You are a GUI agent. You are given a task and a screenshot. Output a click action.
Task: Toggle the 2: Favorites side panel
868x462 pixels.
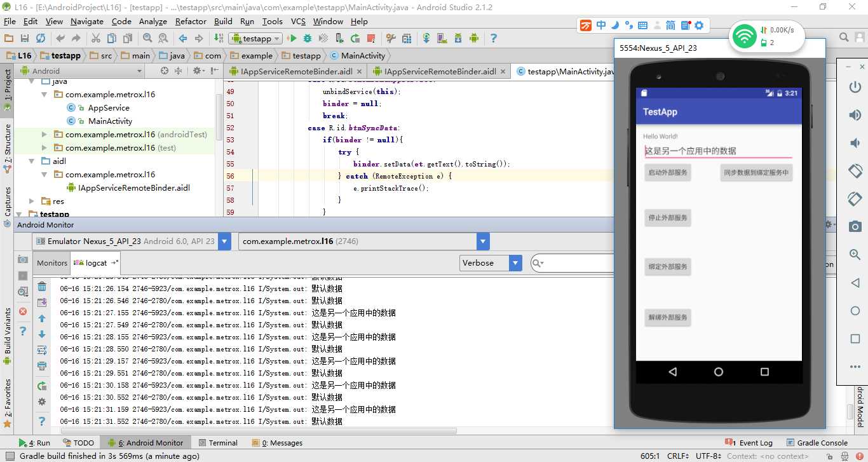(x=7, y=402)
